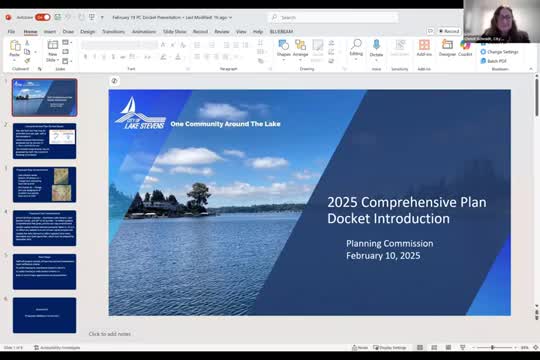Select slide 4 thumbnail
The height and width of the screenshot is (360, 540).
pos(44,228)
